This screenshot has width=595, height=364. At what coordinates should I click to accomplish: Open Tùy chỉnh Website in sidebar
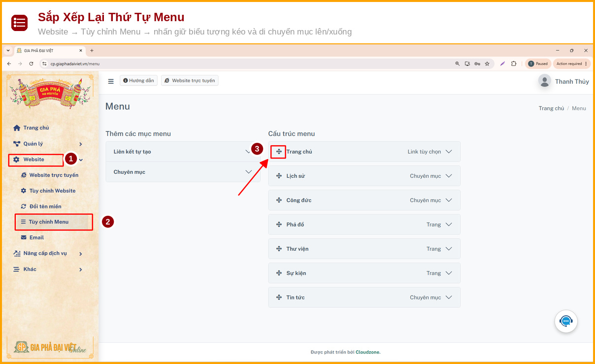[48, 191]
